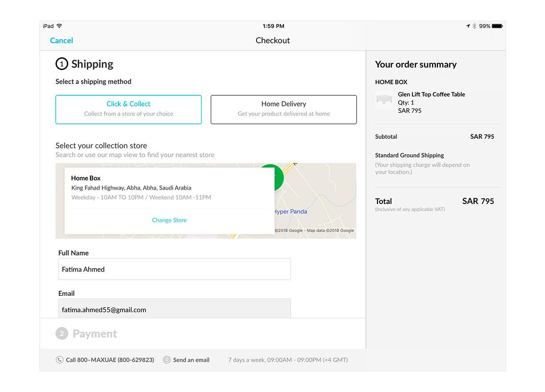The height and width of the screenshot is (392, 545).
Task: Tap the Inclusive of any applicable VAT note
Action: point(410,209)
